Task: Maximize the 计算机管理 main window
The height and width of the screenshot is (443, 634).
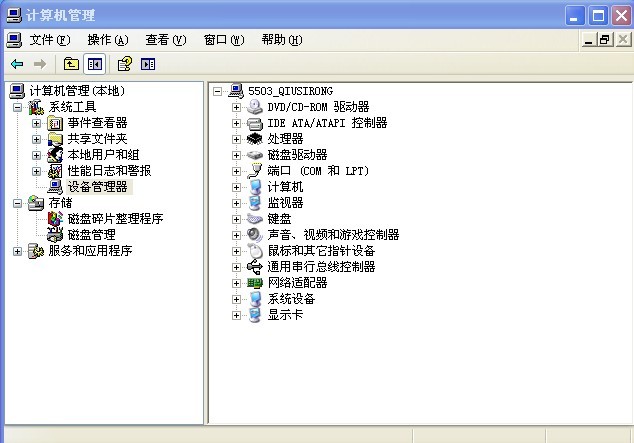Action: (598, 16)
